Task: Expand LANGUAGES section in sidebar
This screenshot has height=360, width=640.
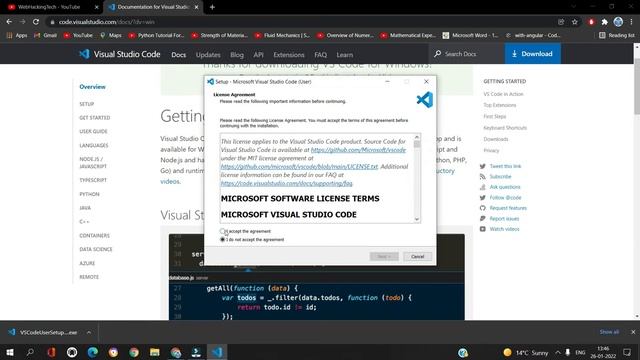Action: coord(94,145)
